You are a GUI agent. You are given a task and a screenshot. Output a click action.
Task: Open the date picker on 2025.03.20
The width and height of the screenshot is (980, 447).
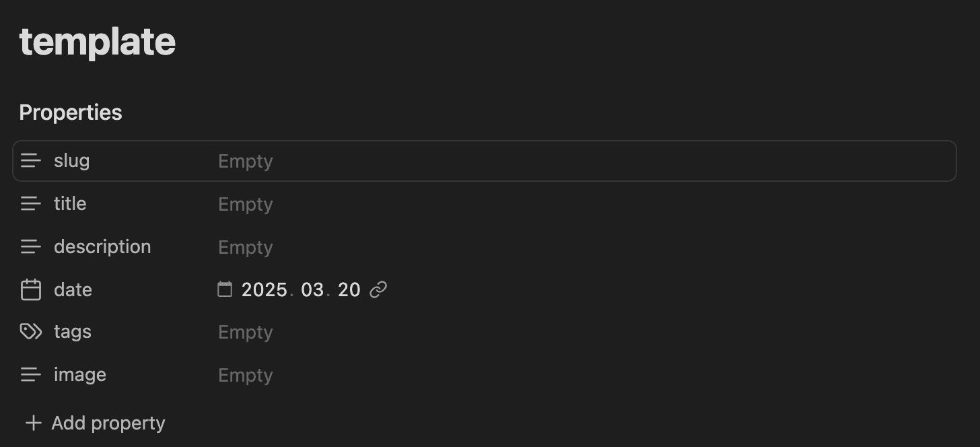tap(301, 289)
